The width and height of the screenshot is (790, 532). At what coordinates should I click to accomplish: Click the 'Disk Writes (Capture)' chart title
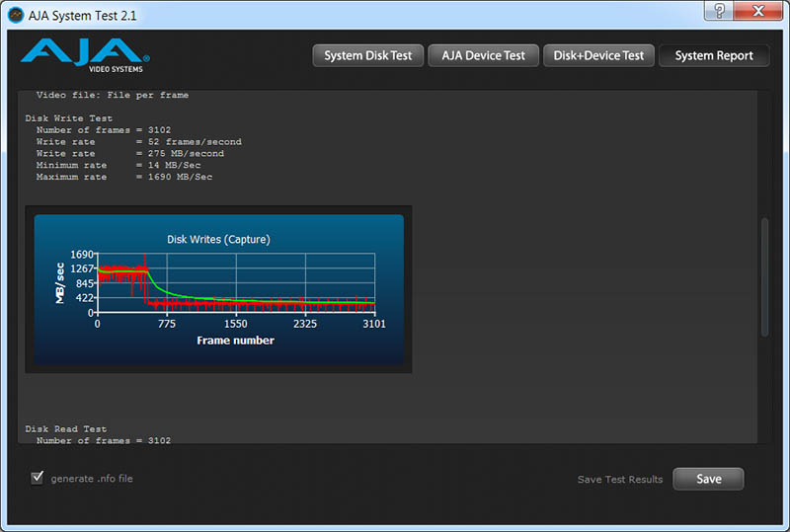point(218,239)
